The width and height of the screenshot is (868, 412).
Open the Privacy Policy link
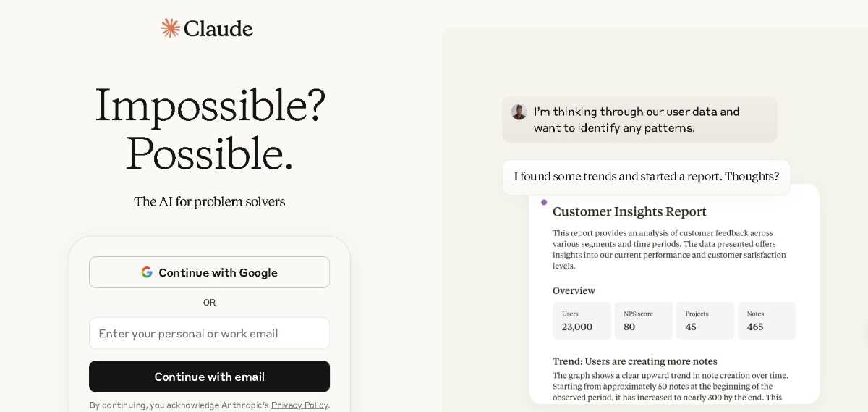[299, 405]
